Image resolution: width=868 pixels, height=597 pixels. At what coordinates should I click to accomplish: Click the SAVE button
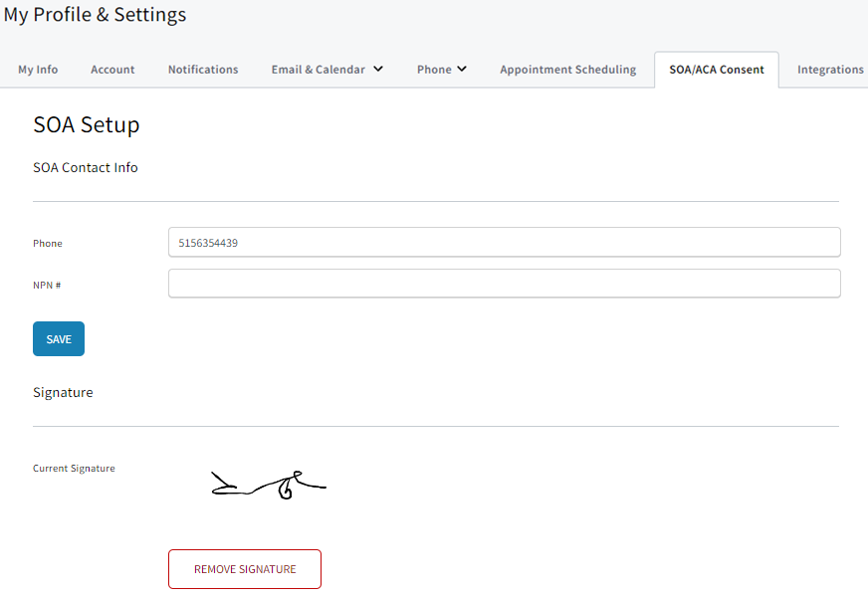pos(58,338)
